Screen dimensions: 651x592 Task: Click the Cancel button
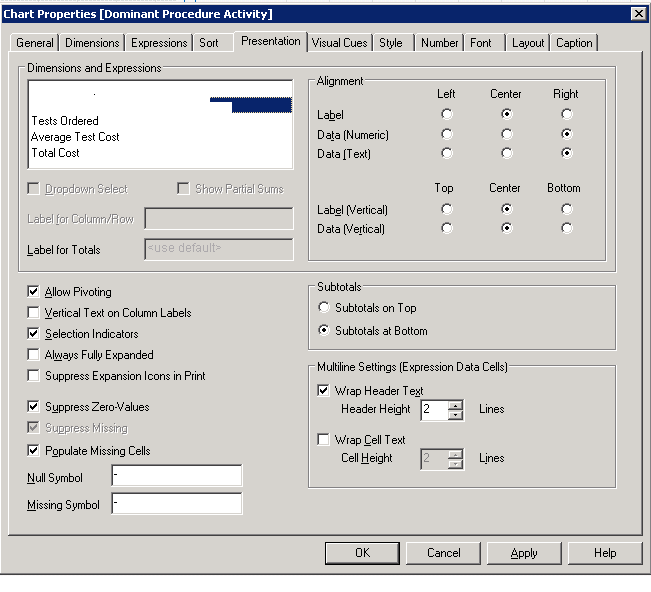pyautogui.click(x=443, y=553)
